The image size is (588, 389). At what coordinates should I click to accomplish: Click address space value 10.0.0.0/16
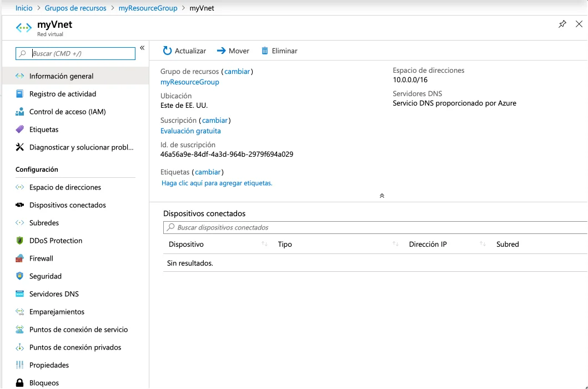coord(410,79)
